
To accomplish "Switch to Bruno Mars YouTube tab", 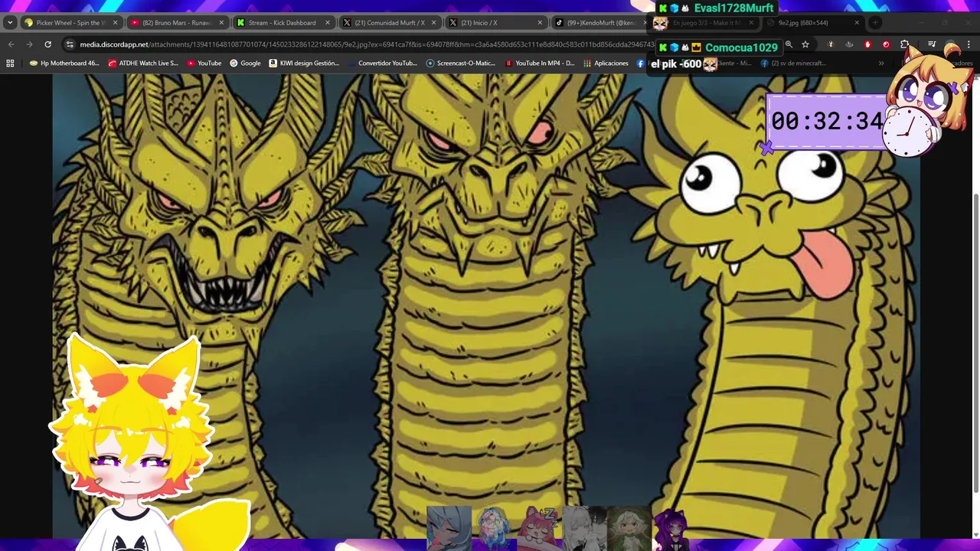I will point(176,23).
